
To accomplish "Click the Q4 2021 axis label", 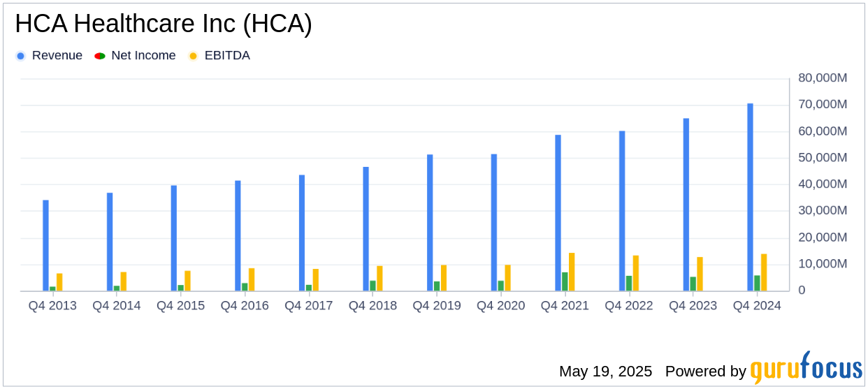I will (x=565, y=306).
